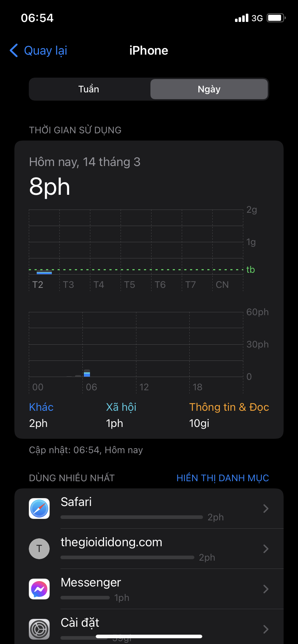The height and width of the screenshot is (644, 298).
Task: Go back with Quay lại
Action: click(x=45, y=51)
